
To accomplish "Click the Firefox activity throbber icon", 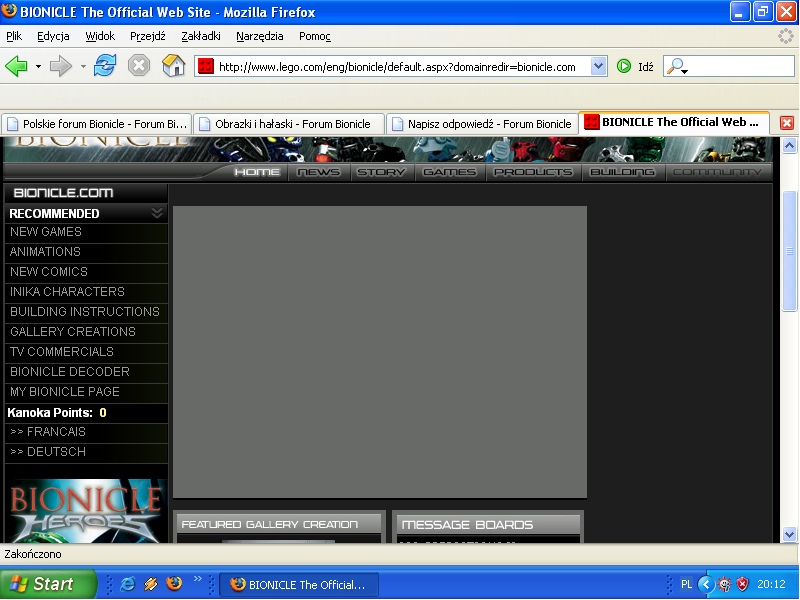I will pyautogui.click(x=786, y=36).
